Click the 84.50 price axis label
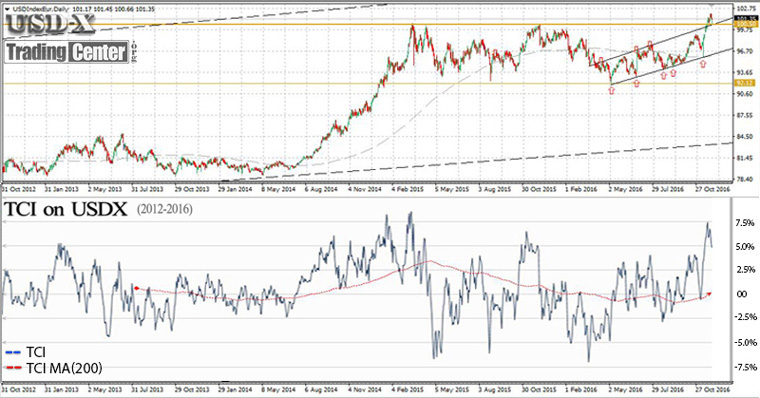The image size is (760, 398). point(744,137)
